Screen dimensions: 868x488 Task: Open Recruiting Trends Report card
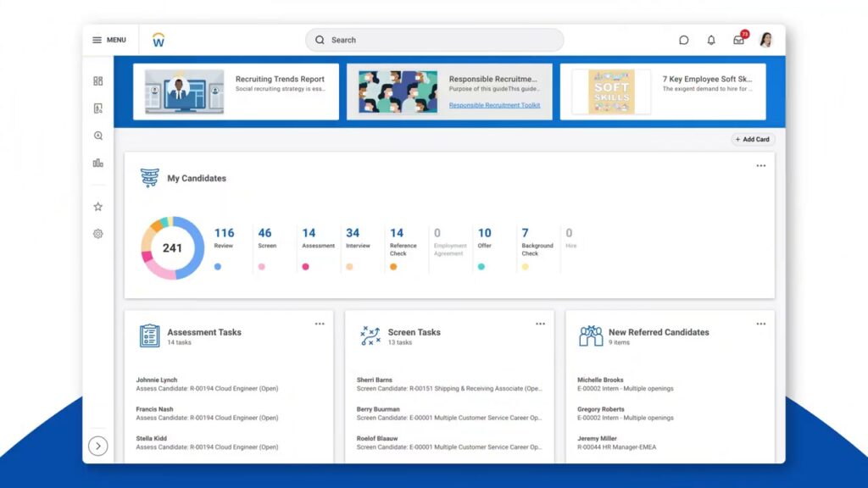[236, 91]
